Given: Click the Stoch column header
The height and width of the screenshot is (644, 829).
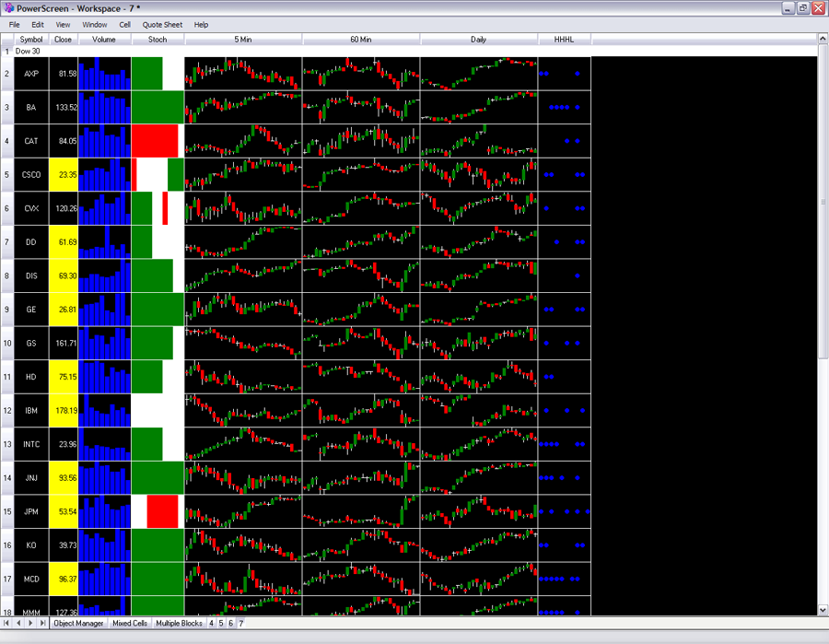Looking at the screenshot, I should 158,40.
